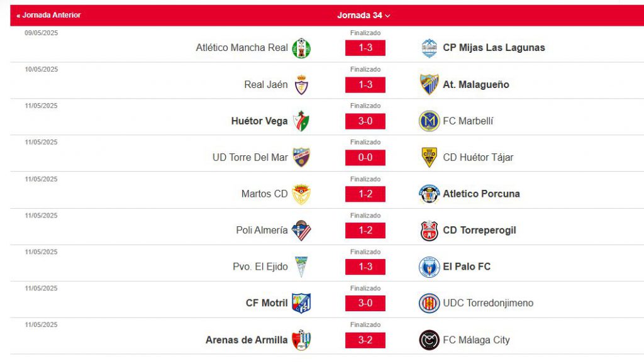Open the Martos CD team link
The image size is (644, 364).
point(265,194)
